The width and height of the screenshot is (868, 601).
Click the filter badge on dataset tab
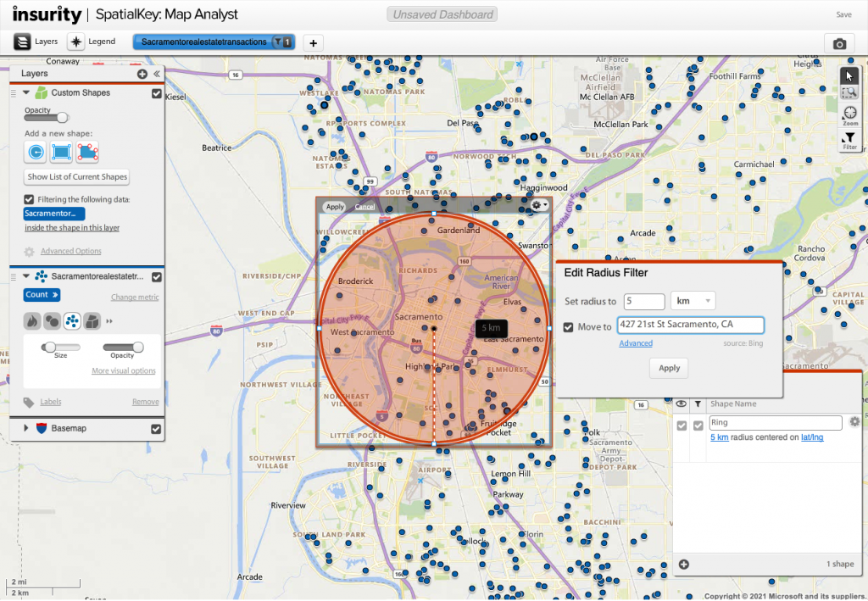pos(283,42)
